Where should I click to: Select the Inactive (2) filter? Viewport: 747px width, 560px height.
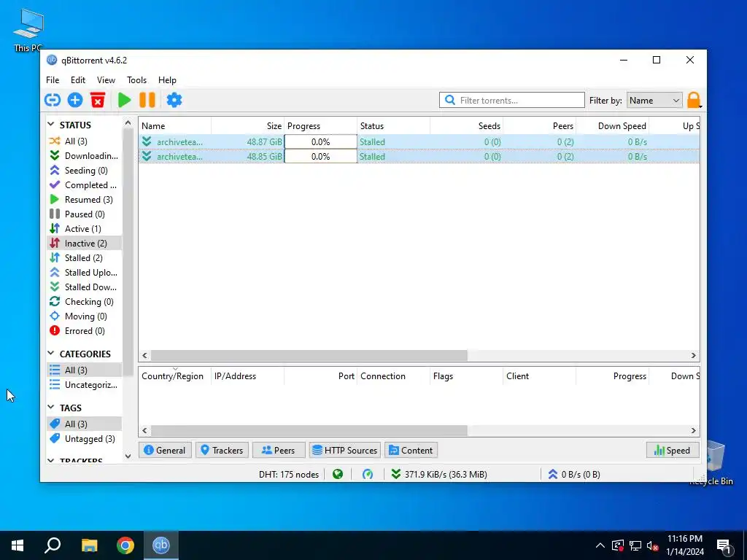[84, 244]
